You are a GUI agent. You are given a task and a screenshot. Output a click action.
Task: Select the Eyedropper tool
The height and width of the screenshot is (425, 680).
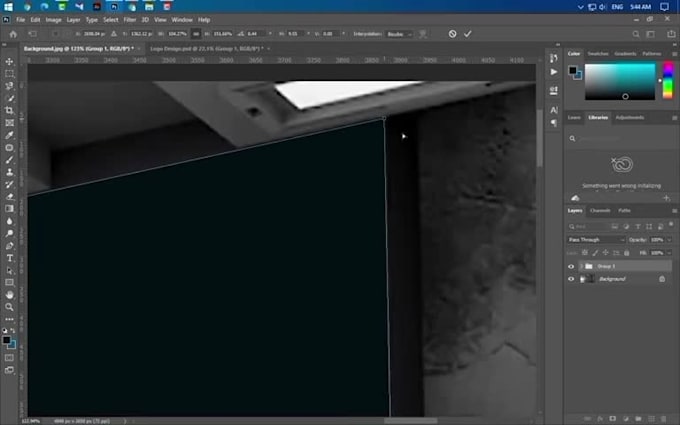point(9,135)
